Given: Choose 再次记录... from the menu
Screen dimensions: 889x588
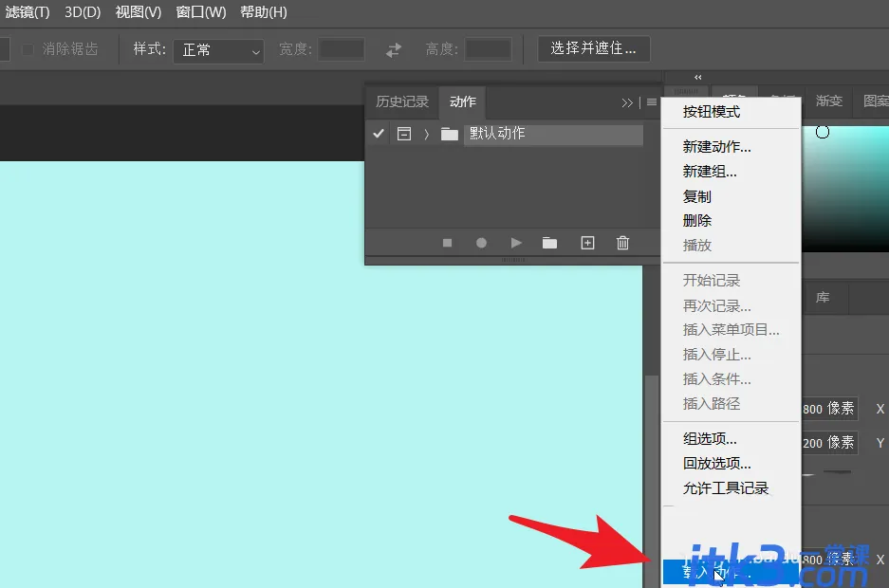Looking at the screenshot, I should coord(732,305).
